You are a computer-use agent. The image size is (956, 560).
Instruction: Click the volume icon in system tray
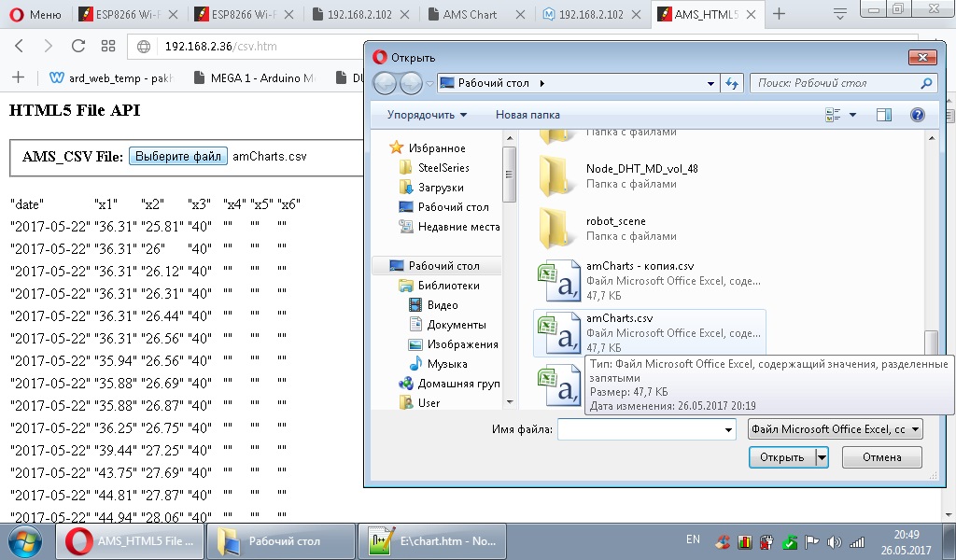click(834, 541)
